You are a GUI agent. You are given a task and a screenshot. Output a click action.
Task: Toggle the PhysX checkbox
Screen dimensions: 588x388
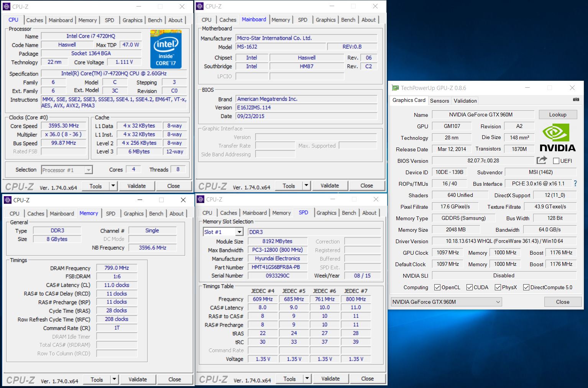tap(498, 287)
